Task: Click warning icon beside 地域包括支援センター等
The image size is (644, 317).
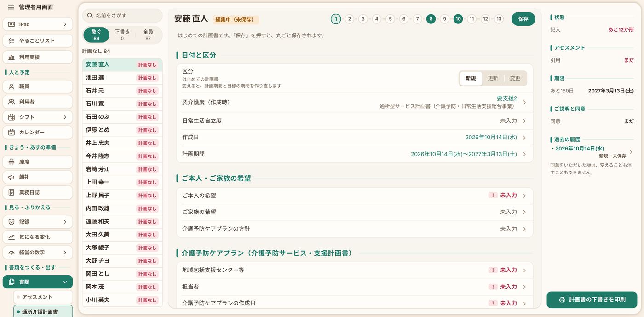Action: (493, 270)
